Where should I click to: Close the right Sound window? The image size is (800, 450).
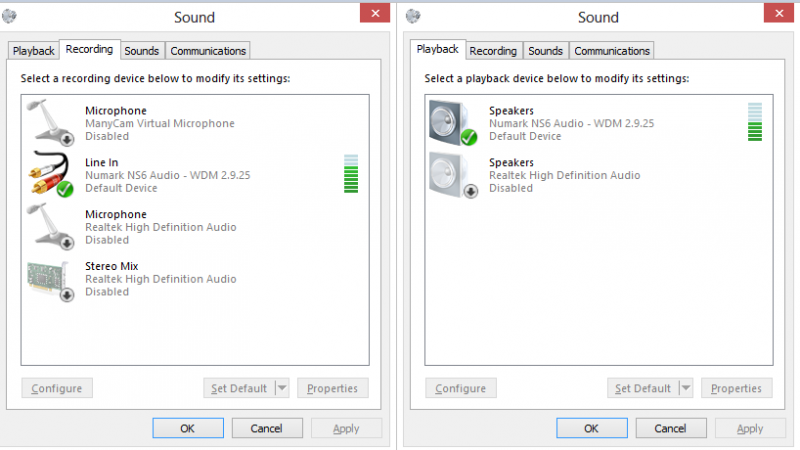778,14
